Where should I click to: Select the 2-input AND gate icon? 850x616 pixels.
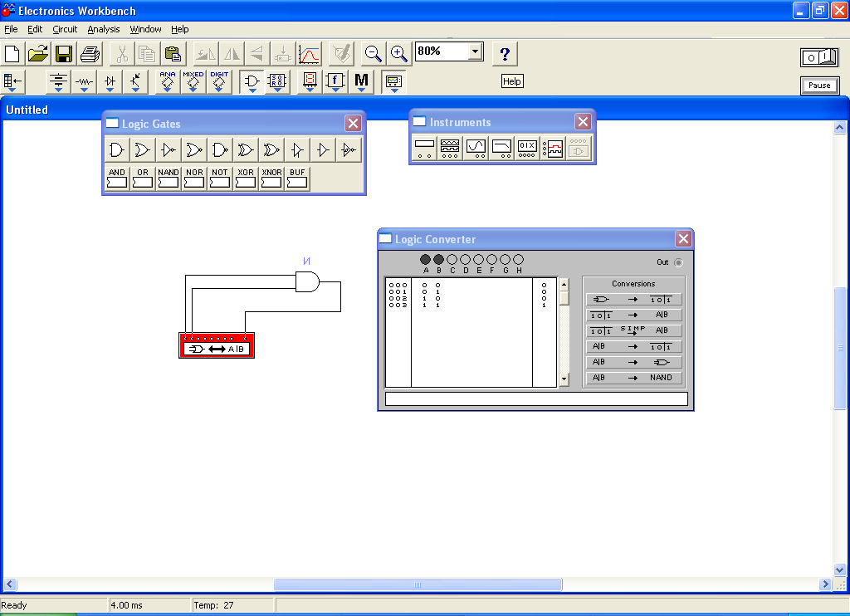tap(116, 149)
